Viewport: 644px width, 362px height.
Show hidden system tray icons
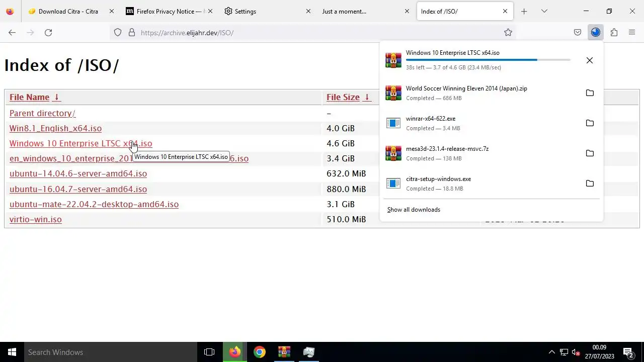click(x=551, y=352)
